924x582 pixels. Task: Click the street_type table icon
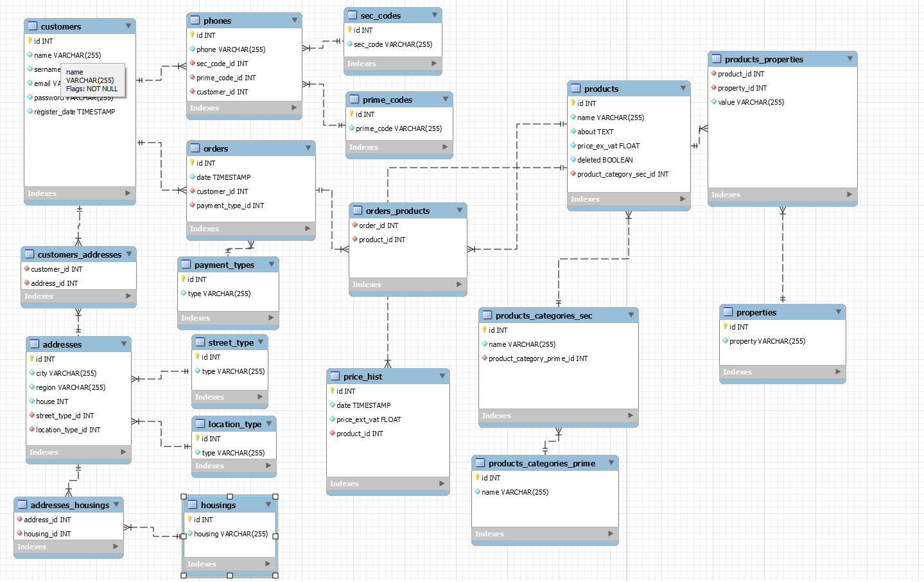coord(200,342)
